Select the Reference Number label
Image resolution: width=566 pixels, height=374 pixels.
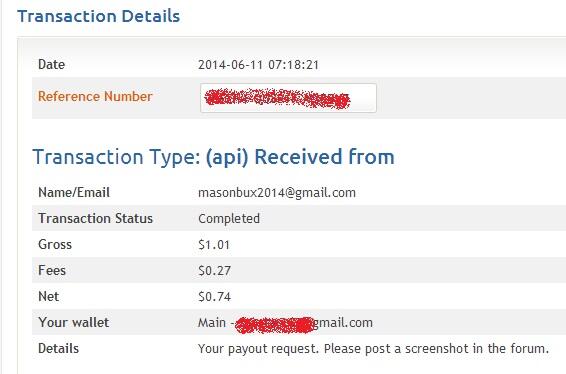(x=95, y=96)
